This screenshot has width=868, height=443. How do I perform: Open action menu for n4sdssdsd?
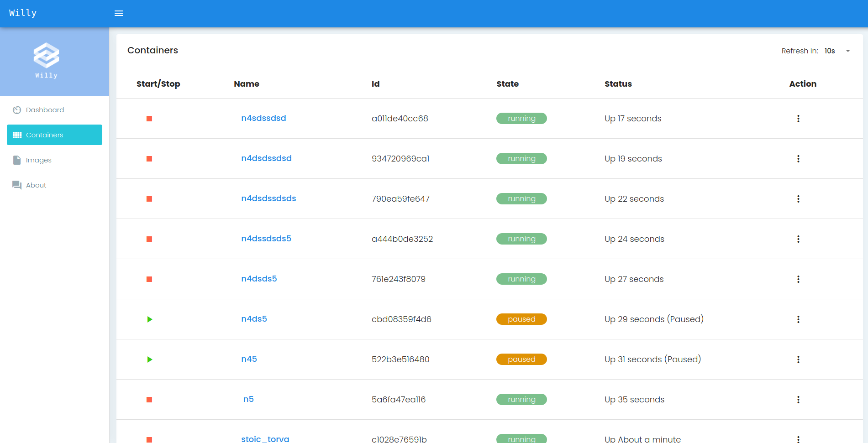(798, 119)
